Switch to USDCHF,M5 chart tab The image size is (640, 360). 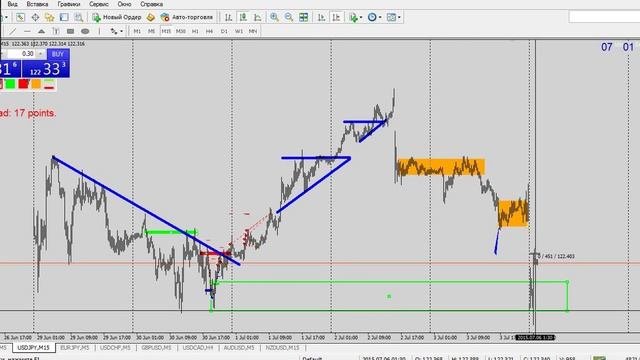(115, 348)
